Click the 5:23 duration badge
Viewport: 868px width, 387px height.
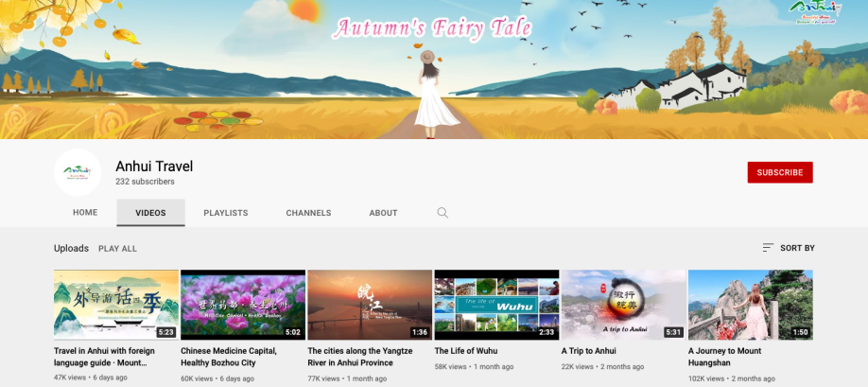[165, 332]
